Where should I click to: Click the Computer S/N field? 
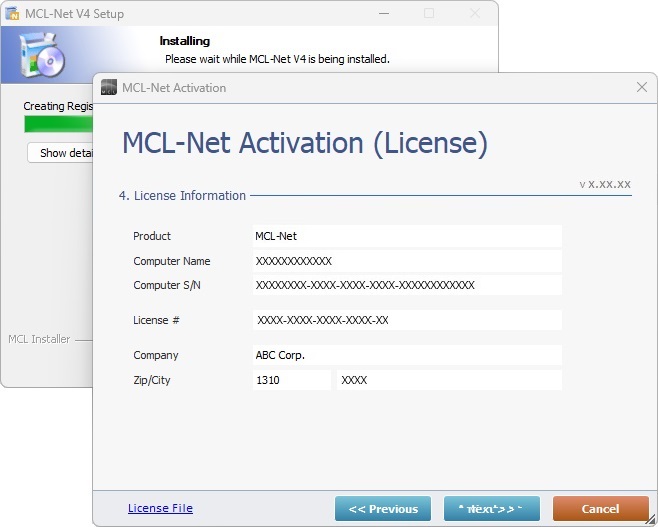click(x=407, y=285)
